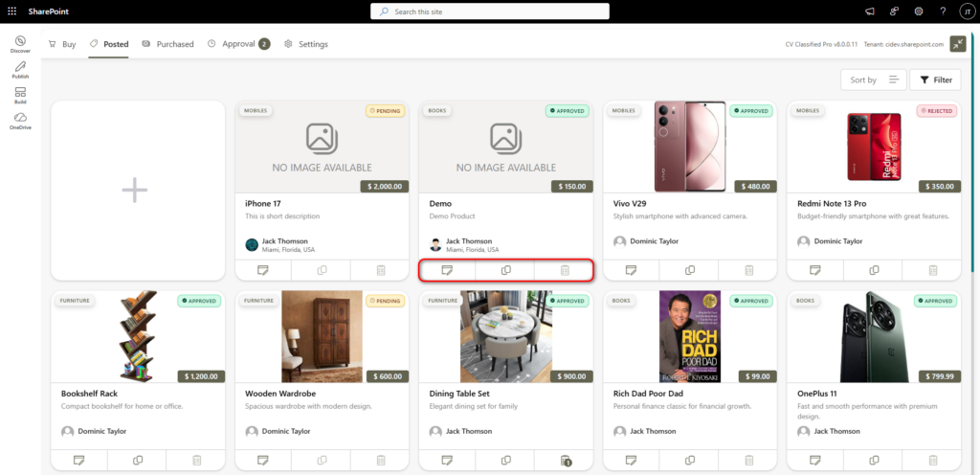Screen dimensions: 980x475
Task: Open the SharePoint app launcher grid
Action: [11, 11]
